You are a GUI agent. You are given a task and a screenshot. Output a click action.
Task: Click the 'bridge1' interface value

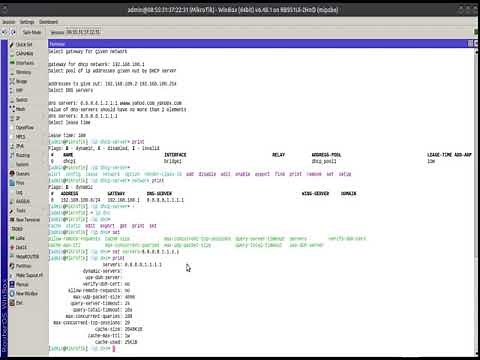(x=173, y=161)
